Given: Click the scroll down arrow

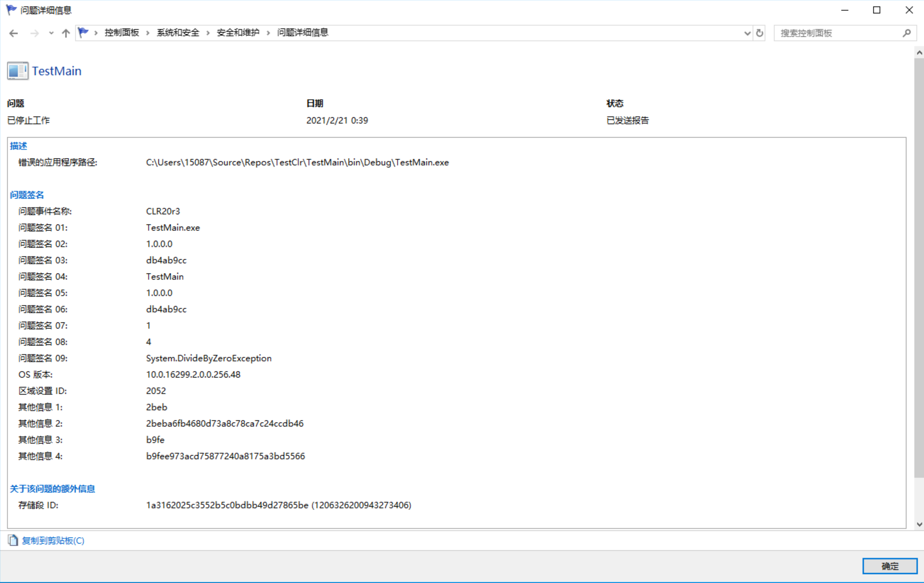Looking at the screenshot, I should click(x=919, y=524).
